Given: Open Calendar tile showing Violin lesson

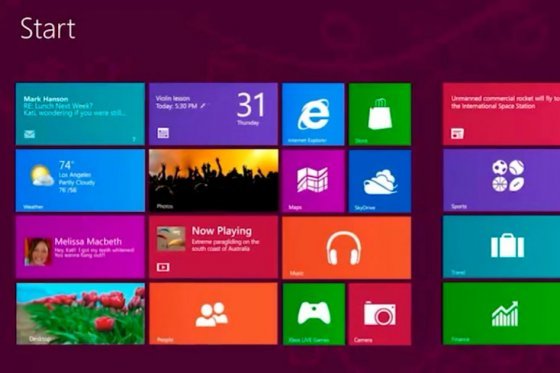Looking at the screenshot, I should click(213, 114).
